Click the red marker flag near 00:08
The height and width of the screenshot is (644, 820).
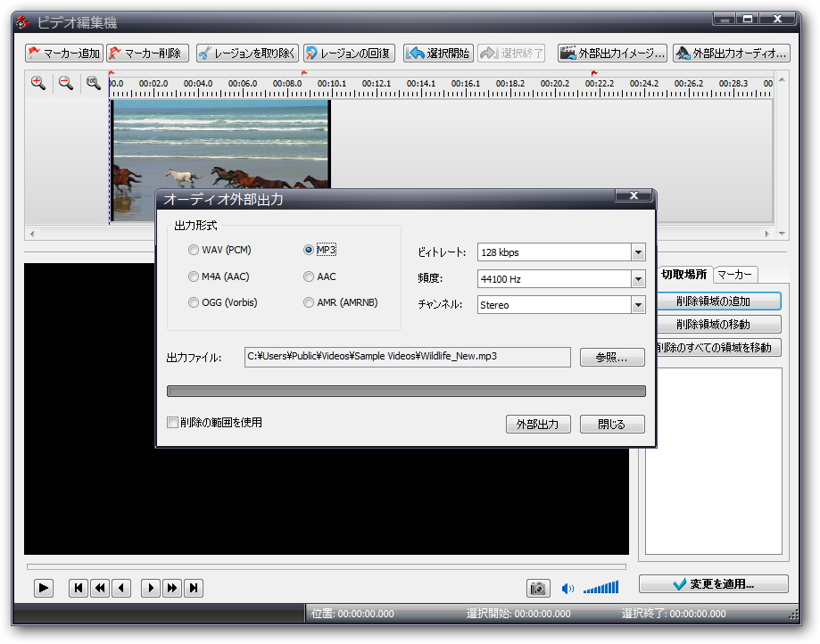(x=304, y=74)
